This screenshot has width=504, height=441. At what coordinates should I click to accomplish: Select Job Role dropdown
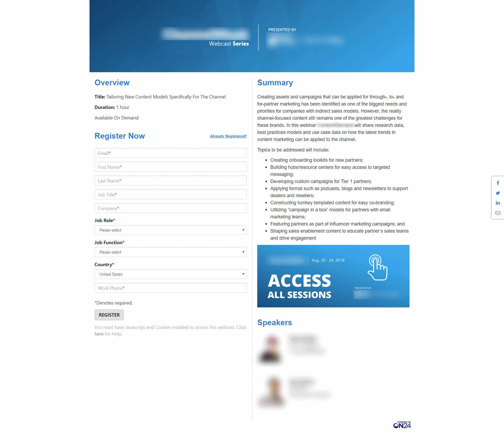coord(171,230)
